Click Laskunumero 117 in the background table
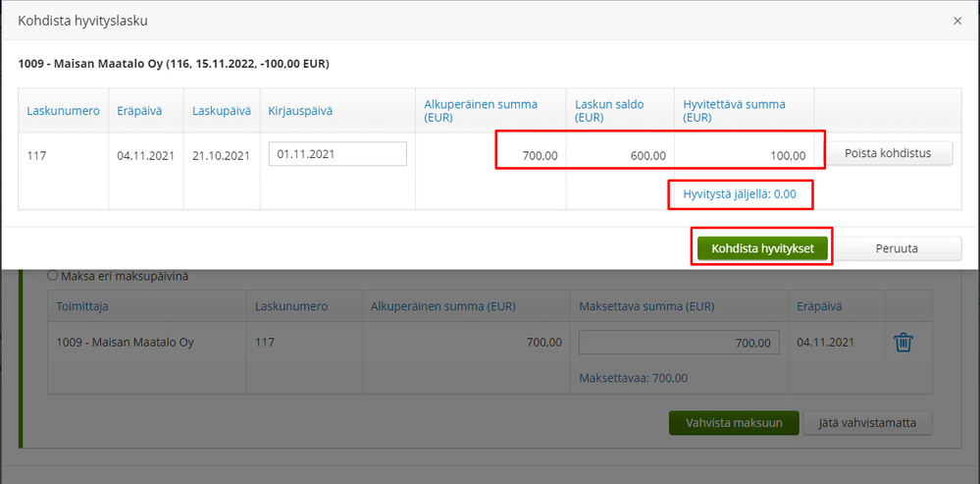The width and height of the screenshot is (980, 484). click(265, 343)
